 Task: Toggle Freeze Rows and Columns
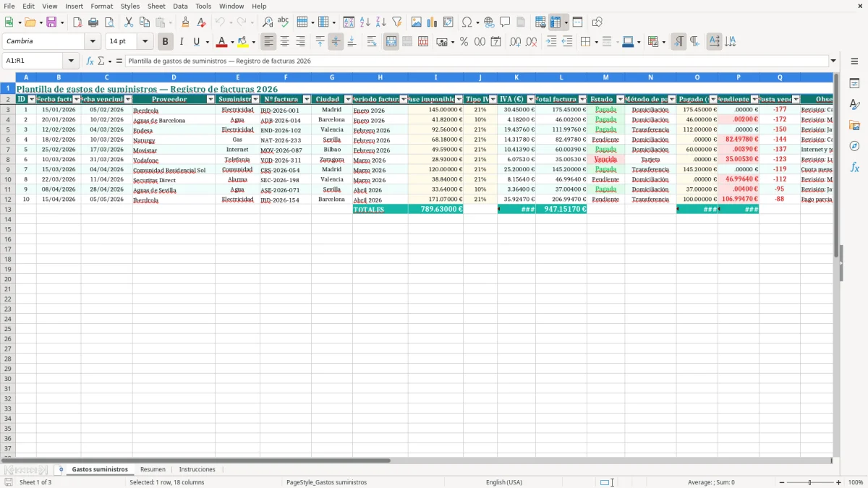pyautogui.click(x=556, y=22)
